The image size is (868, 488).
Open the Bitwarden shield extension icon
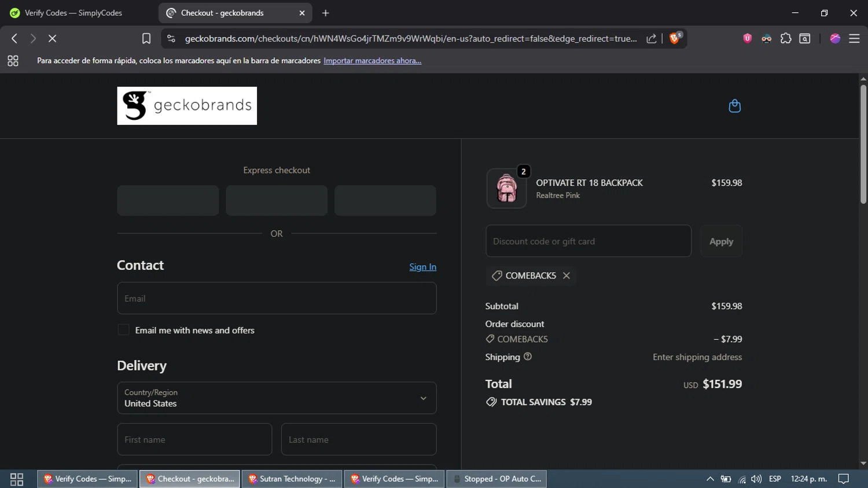(747, 38)
